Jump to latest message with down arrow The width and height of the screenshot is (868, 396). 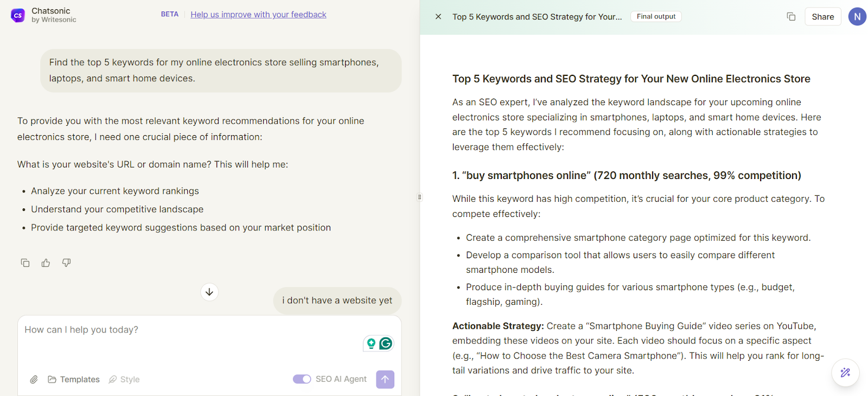209,292
